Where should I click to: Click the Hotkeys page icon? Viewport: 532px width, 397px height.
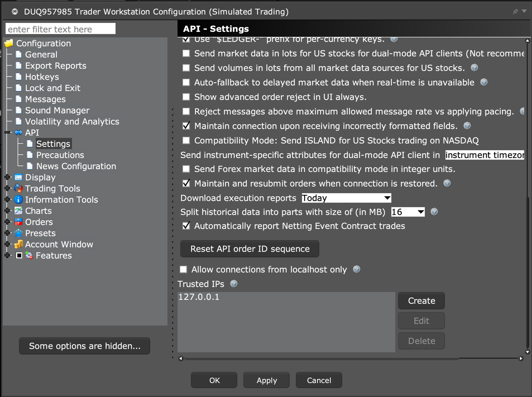coord(19,76)
